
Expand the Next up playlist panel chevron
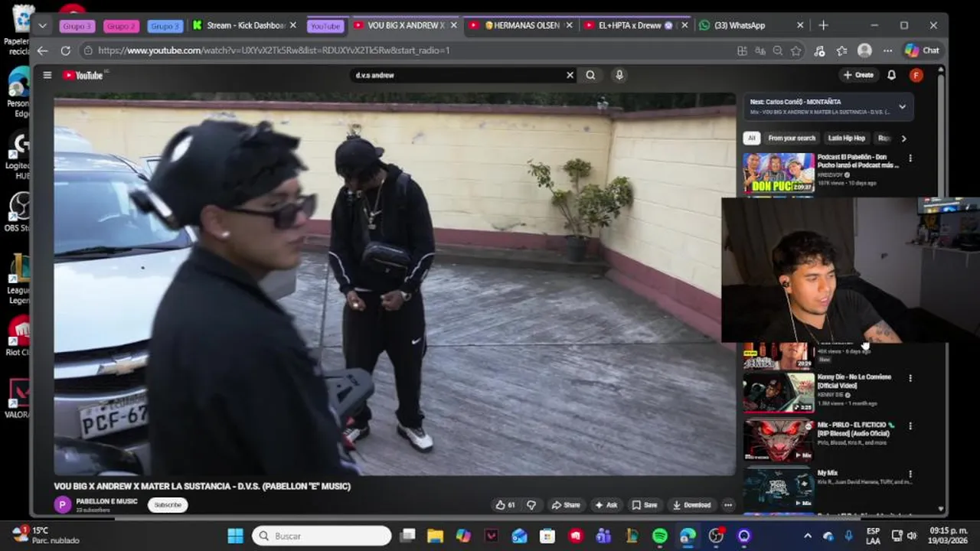[902, 106]
